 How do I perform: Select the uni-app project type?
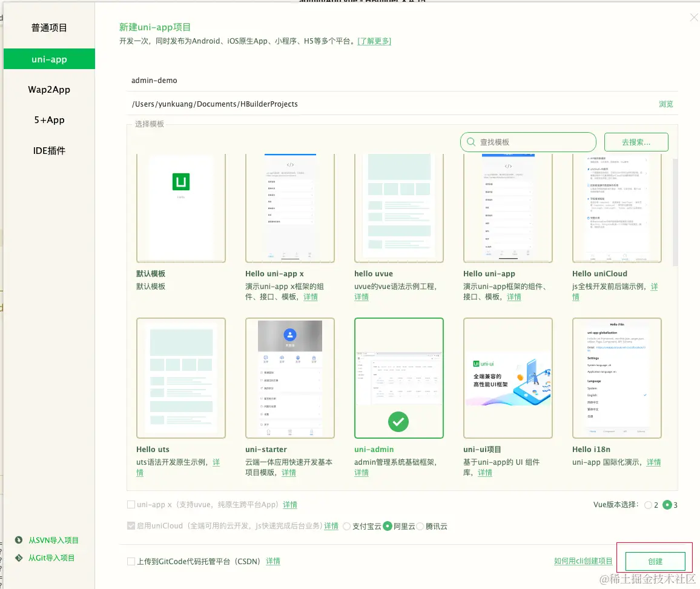pyautogui.click(x=49, y=59)
